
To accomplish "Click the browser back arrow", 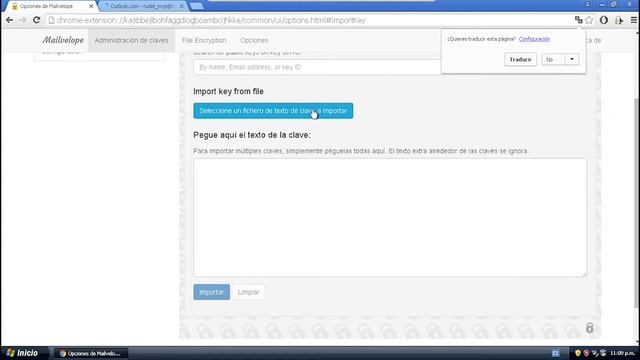I will [9, 20].
